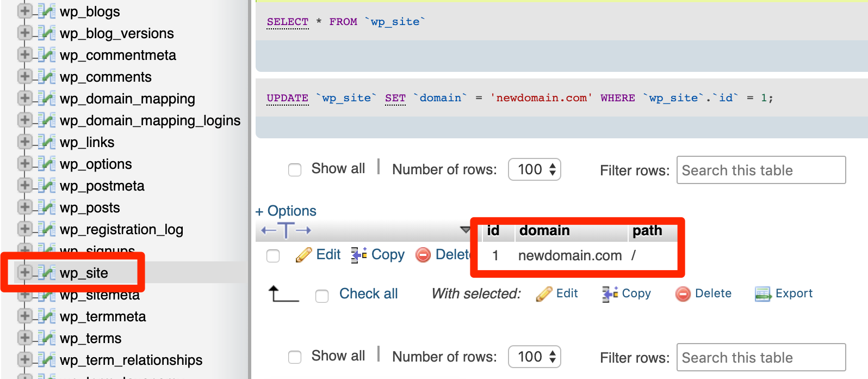Image resolution: width=868 pixels, height=379 pixels.
Task: Sort results by the path column header
Action: [x=647, y=231]
